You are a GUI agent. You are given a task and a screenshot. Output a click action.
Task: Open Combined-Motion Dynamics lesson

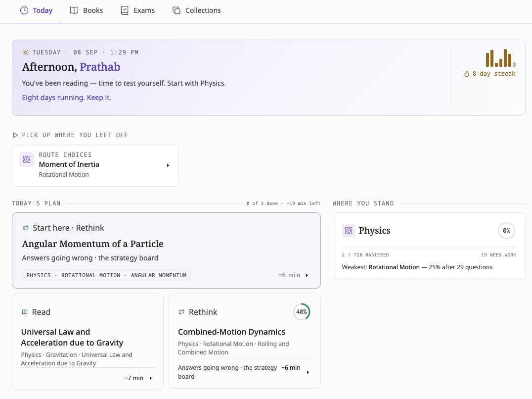(245, 341)
